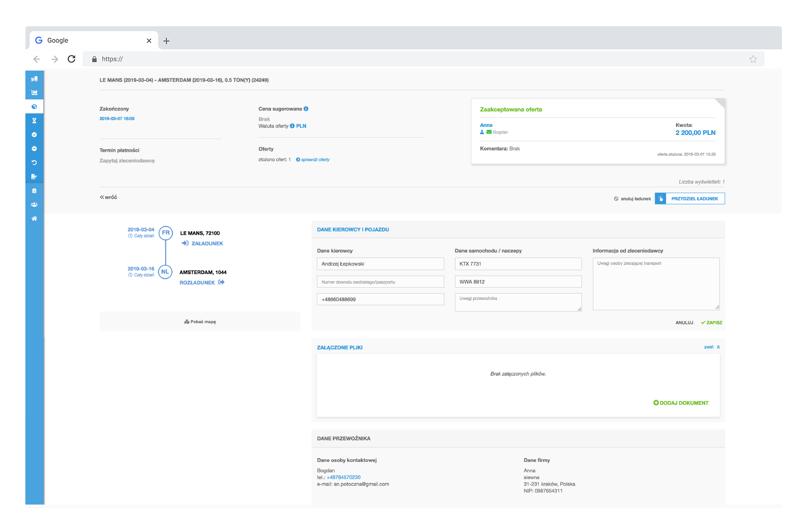Select ZAPISZ to confirm driver data
The height and width of the screenshot is (508, 812).
(x=711, y=322)
